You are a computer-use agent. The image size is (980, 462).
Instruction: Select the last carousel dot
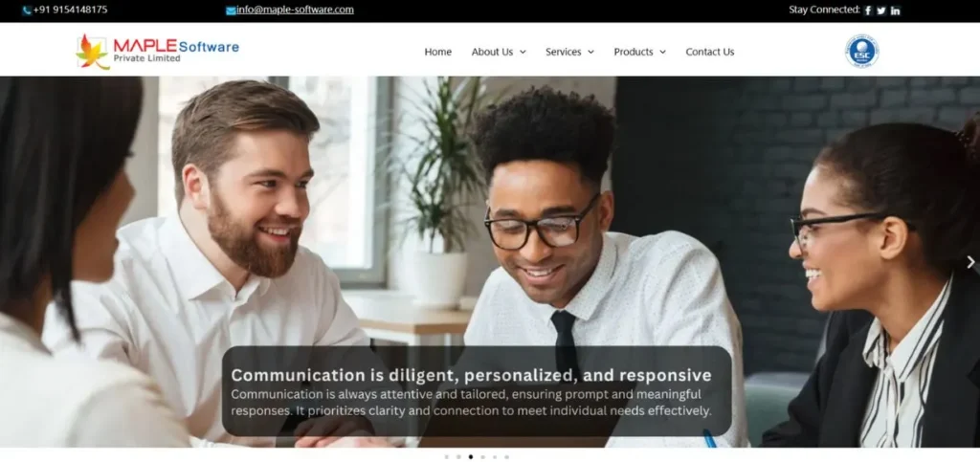(x=506, y=457)
